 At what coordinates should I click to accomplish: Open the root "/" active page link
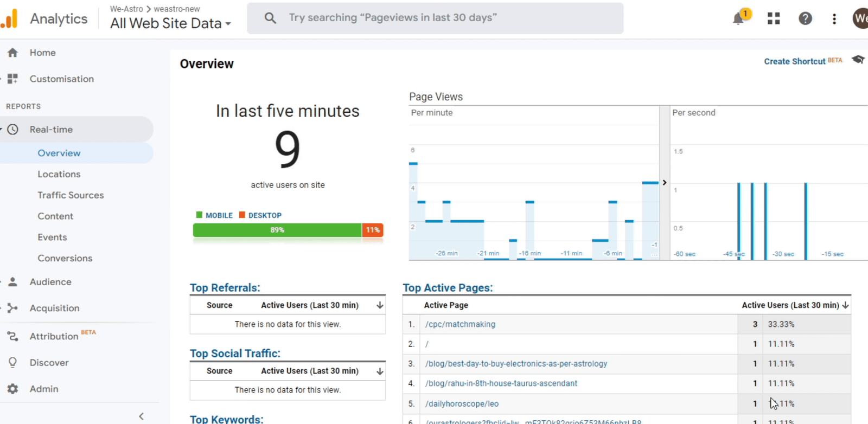pos(427,344)
